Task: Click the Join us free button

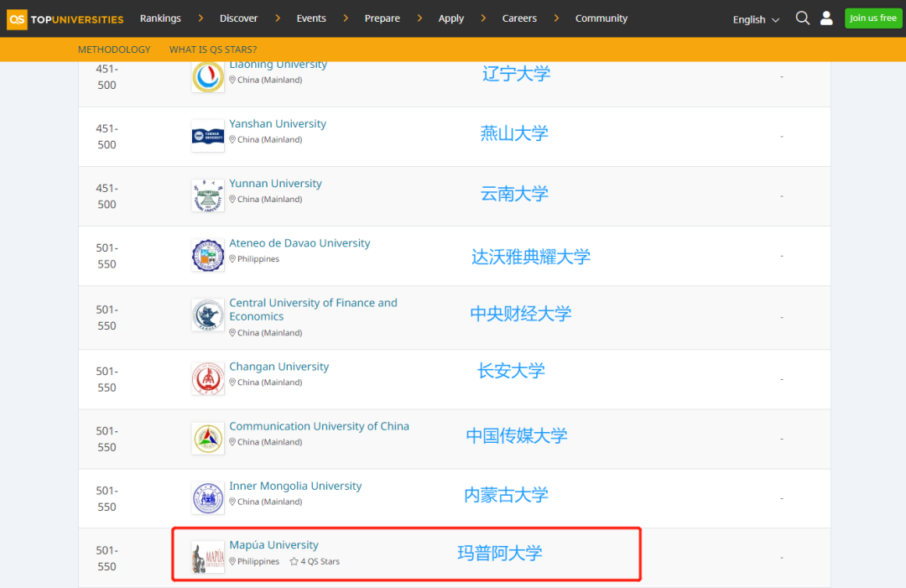Action: tap(873, 18)
